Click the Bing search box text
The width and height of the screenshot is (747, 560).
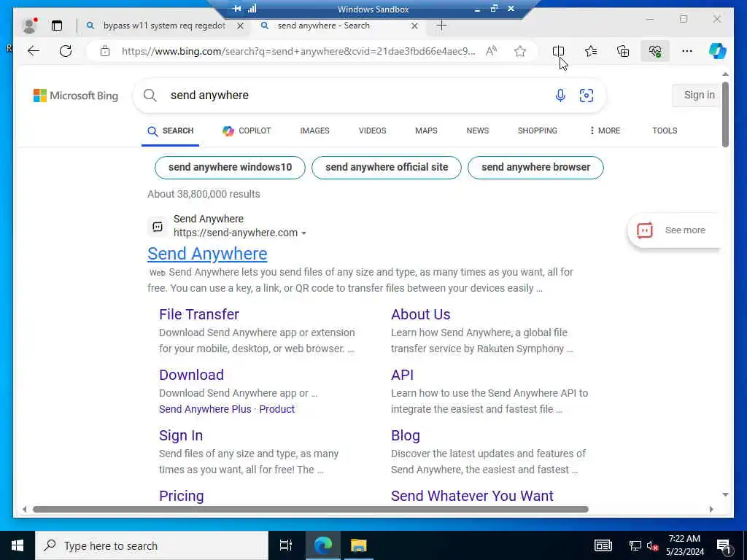[x=209, y=96]
